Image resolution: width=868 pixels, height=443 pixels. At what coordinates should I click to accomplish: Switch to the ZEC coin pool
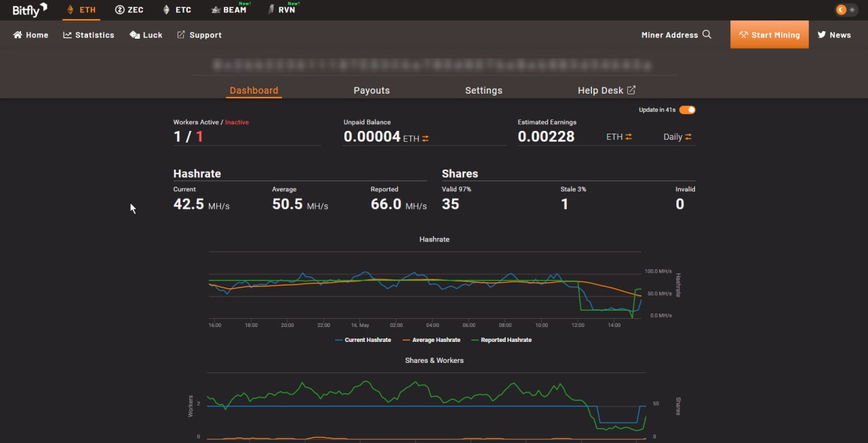(129, 10)
